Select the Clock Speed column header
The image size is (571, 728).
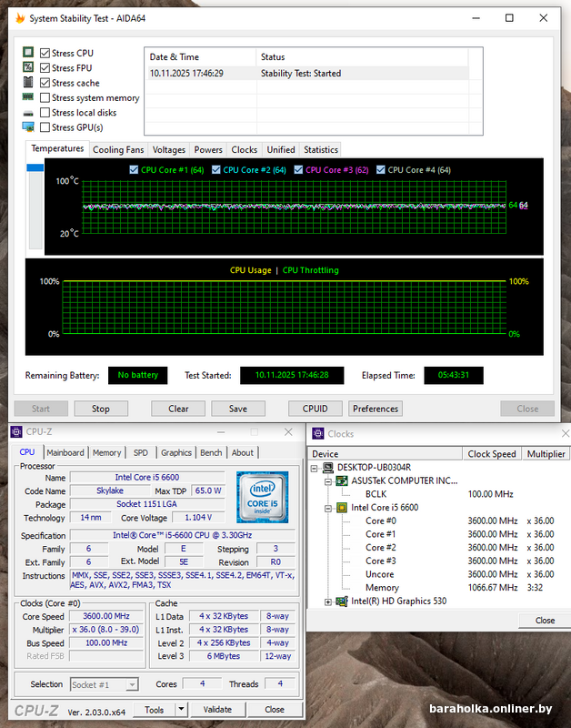pos(492,453)
